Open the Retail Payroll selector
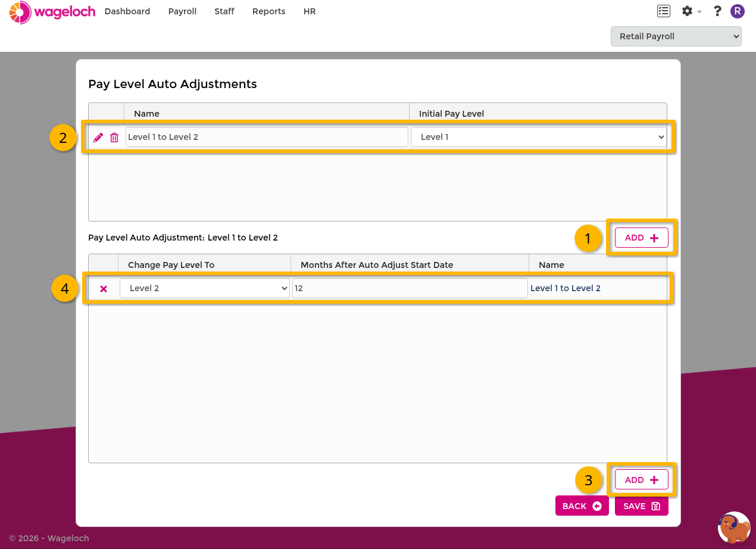 pos(676,36)
